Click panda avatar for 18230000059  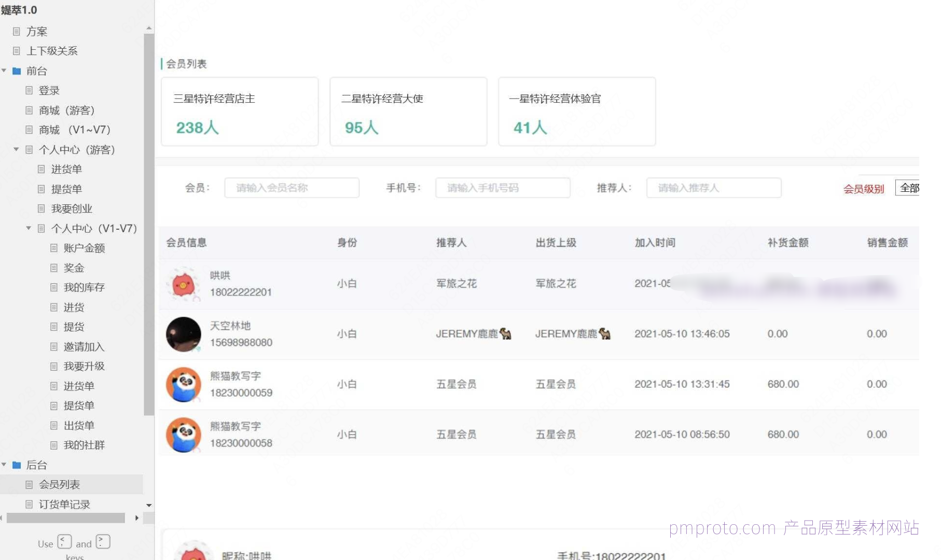pos(183,384)
